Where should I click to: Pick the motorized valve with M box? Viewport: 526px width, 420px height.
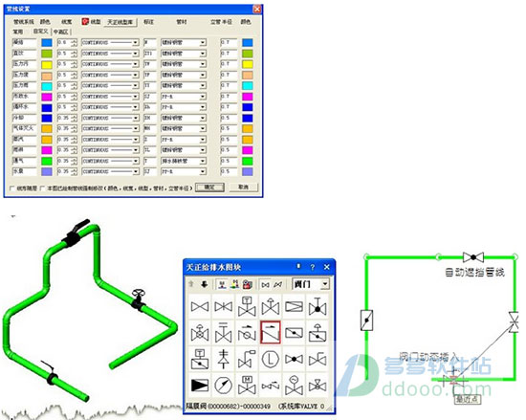[247, 386]
